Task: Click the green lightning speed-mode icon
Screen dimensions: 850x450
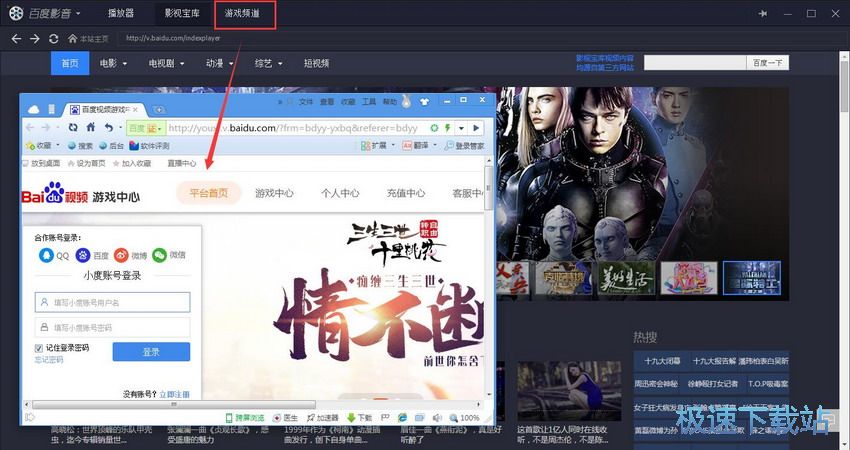Action: [x=447, y=128]
